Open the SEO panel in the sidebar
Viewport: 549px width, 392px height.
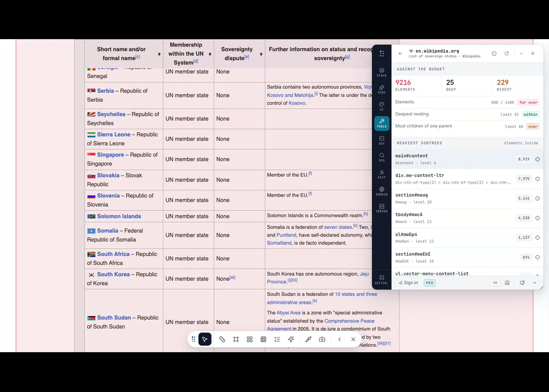pos(382,157)
